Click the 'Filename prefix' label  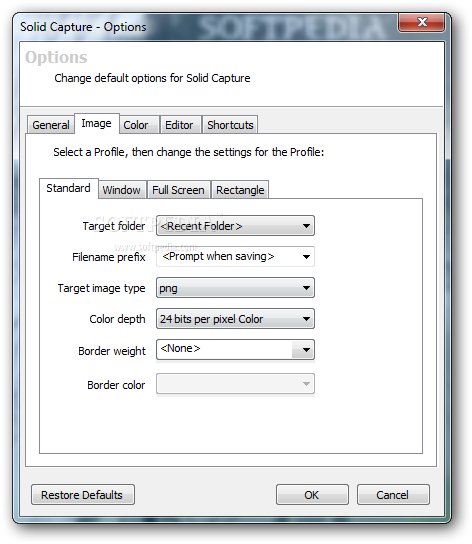(x=109, y=257)
